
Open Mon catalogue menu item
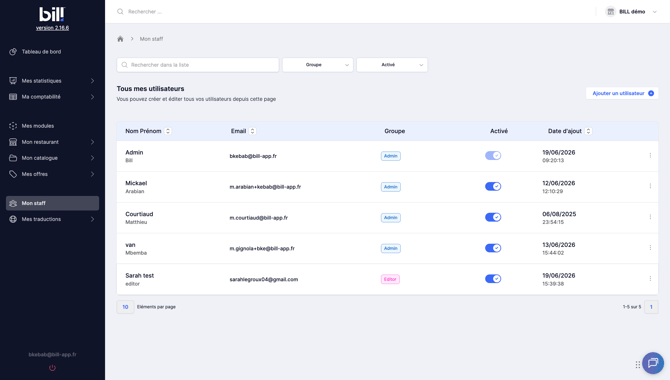point(53,158)
